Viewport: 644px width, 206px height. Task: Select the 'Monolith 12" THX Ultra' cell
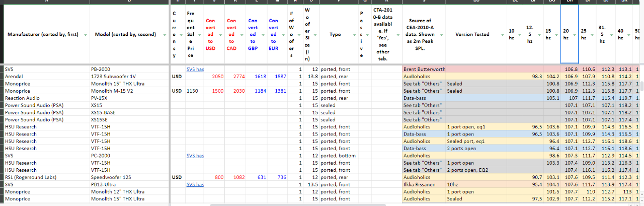pos(130,192)
